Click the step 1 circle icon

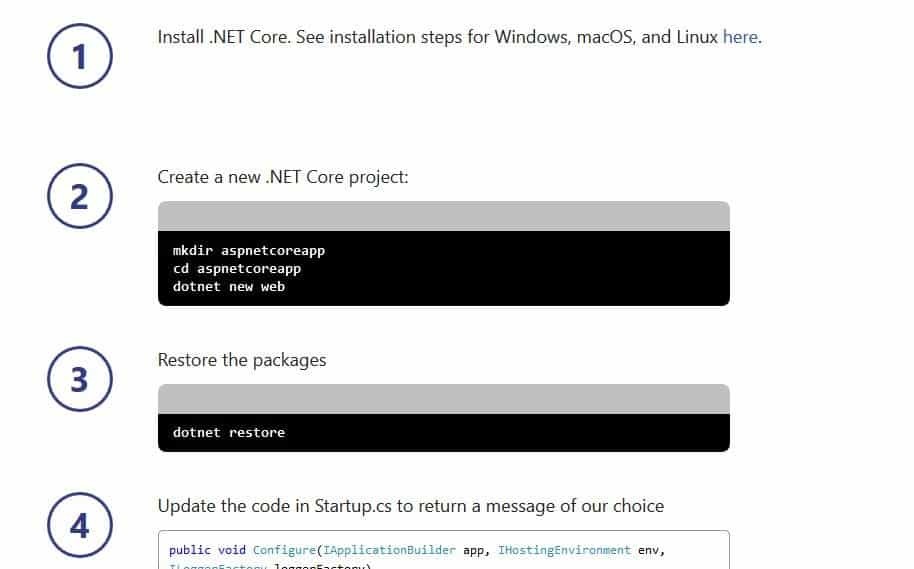(x=80, y=57)
